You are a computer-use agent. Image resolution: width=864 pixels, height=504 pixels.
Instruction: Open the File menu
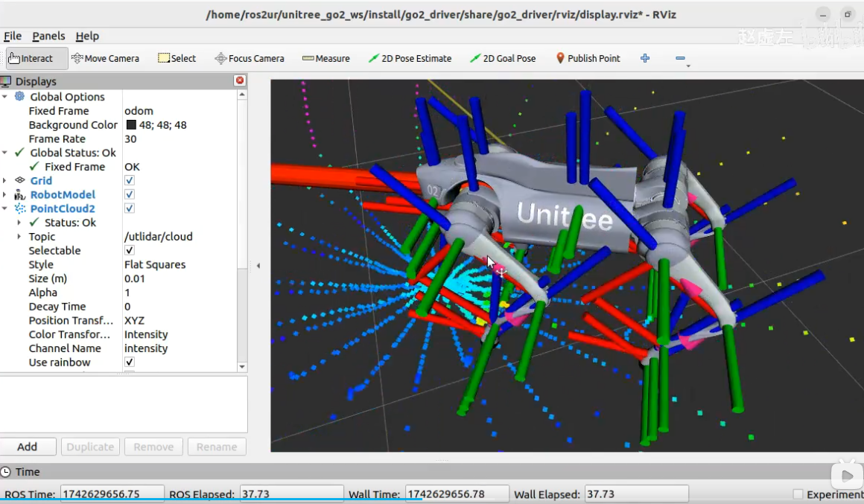pyautogui.click(x=13, y=36)
